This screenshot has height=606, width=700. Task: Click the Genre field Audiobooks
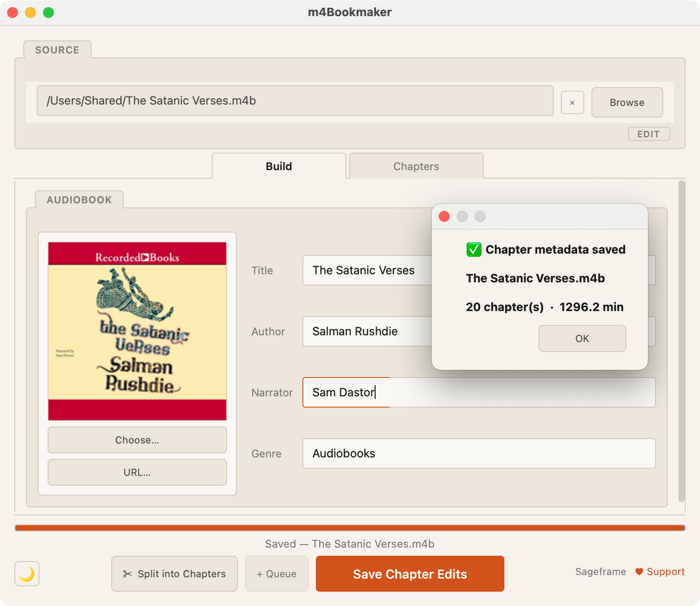(479, 453)
